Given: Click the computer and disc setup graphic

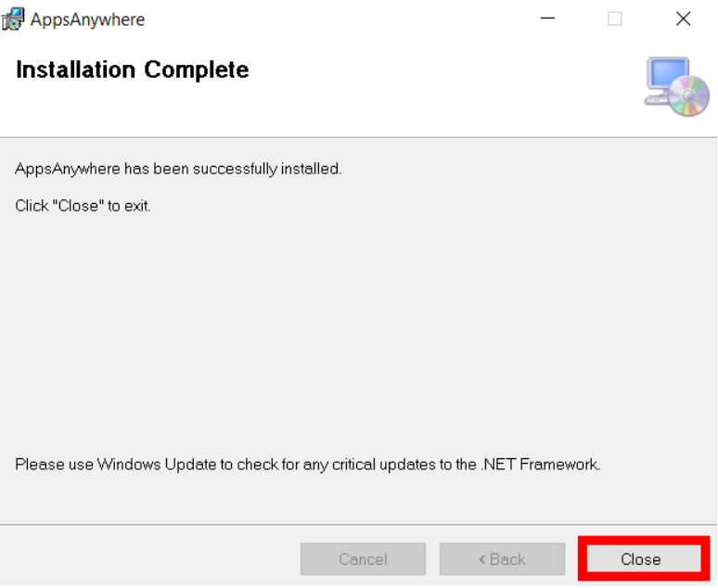Looking at the screenshot, I should [x=677, y=86].
